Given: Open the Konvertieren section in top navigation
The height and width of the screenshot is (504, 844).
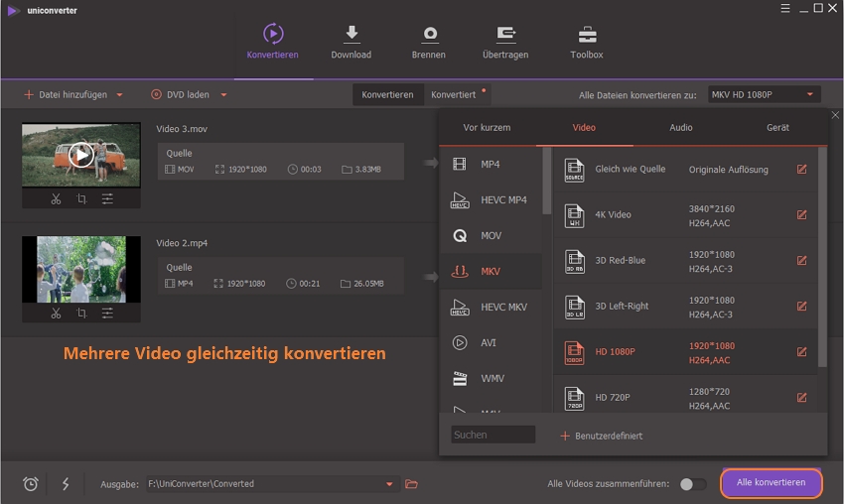Looking at the screenshot, I should tap(272, 42).
